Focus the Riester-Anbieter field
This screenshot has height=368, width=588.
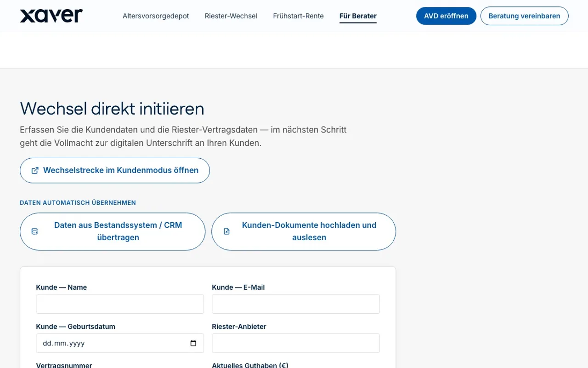click(296, 343)
